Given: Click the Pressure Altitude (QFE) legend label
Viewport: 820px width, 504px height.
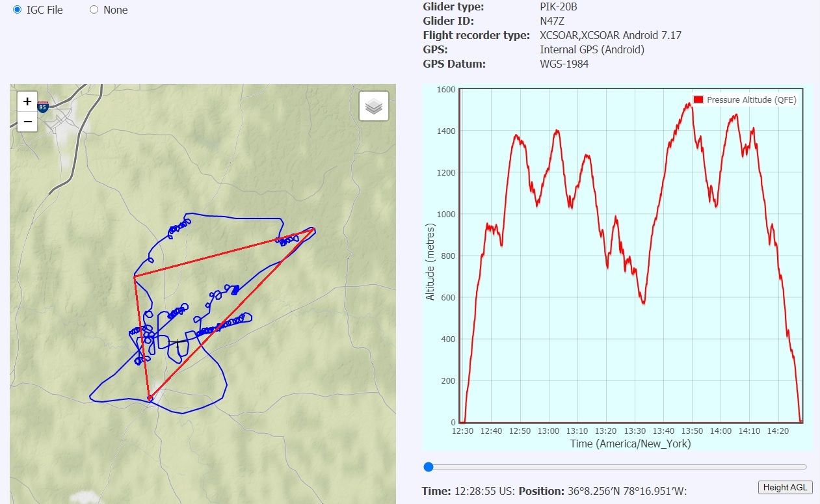Looking at the screenshot, I should (751, 99).
